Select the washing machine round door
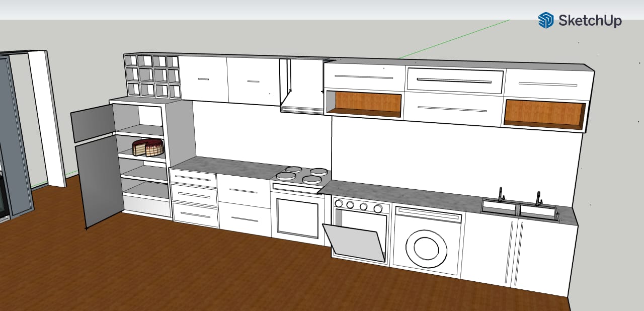 pyautogui.click(x=426, y=248)
